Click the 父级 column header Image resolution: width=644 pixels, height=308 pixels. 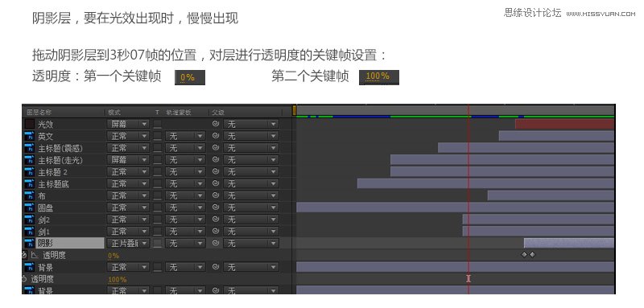pos(218,112)
